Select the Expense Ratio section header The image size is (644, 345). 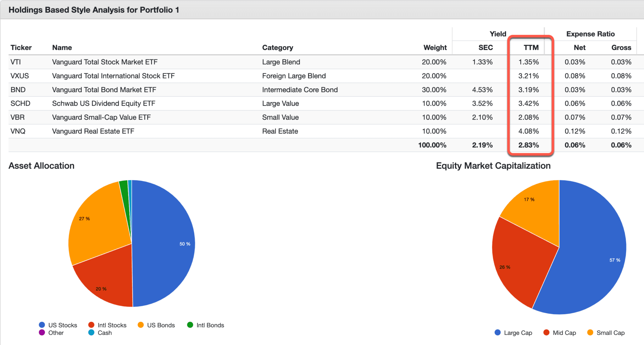[x=591, y=34]
